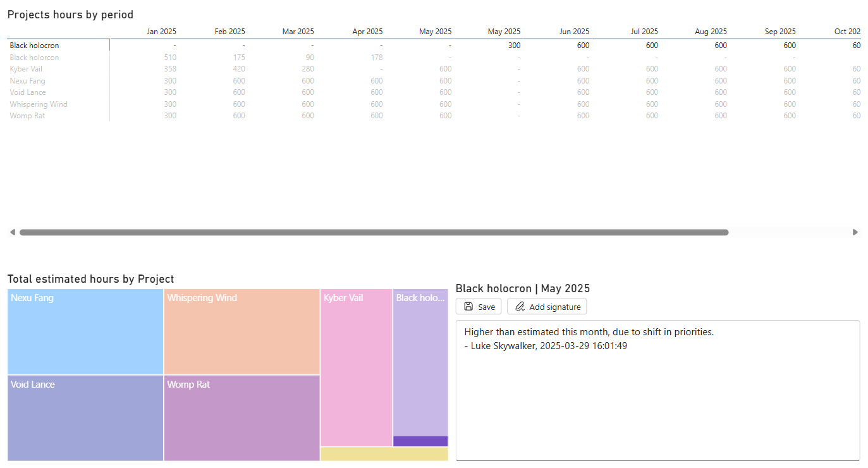Image resolution: width=868 pixels, height=468 pixels.
Task: Select the Whispering Wind row in the hours table
Action: [39, 104]
